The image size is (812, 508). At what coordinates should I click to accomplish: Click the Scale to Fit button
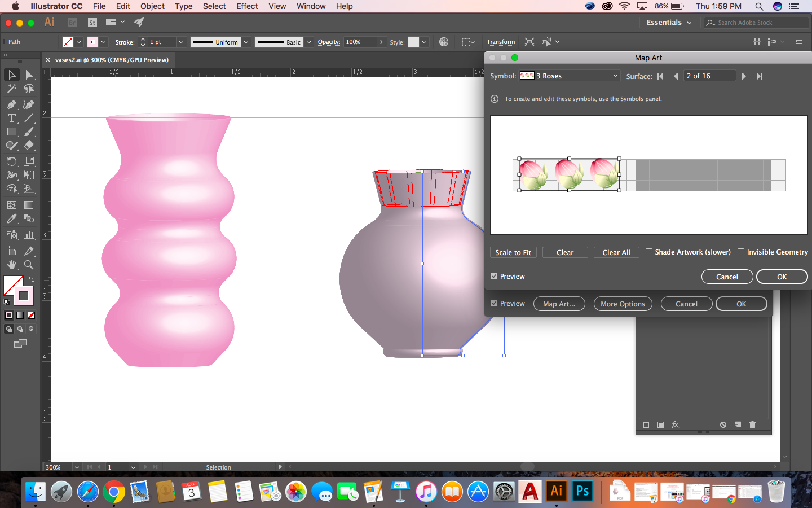(x=513, y=253)
